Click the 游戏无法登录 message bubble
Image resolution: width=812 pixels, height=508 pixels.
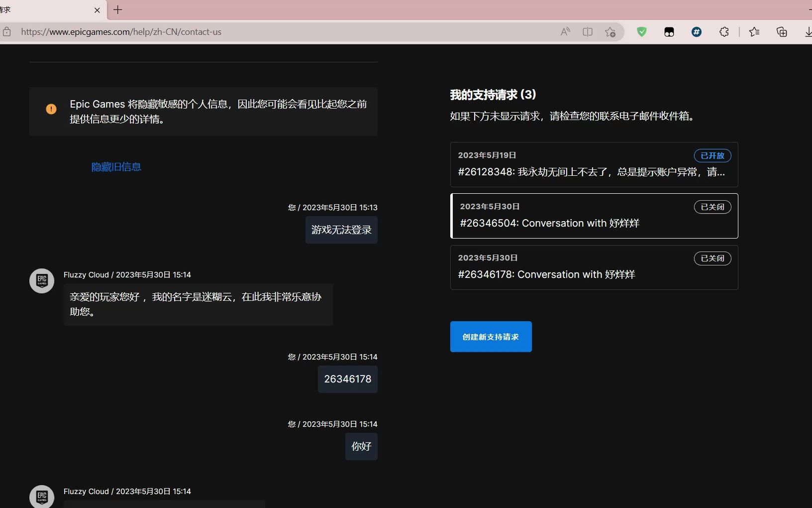pos(341,230)
